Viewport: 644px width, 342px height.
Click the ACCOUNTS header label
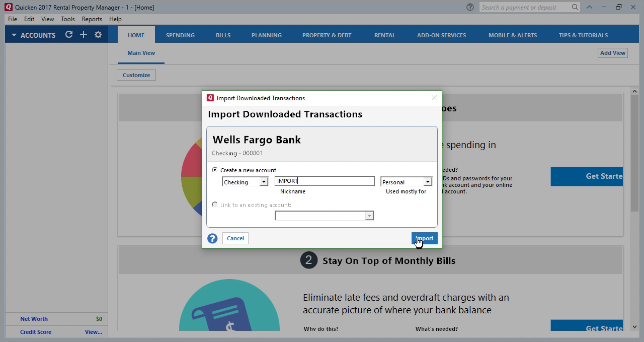[38, 35]
